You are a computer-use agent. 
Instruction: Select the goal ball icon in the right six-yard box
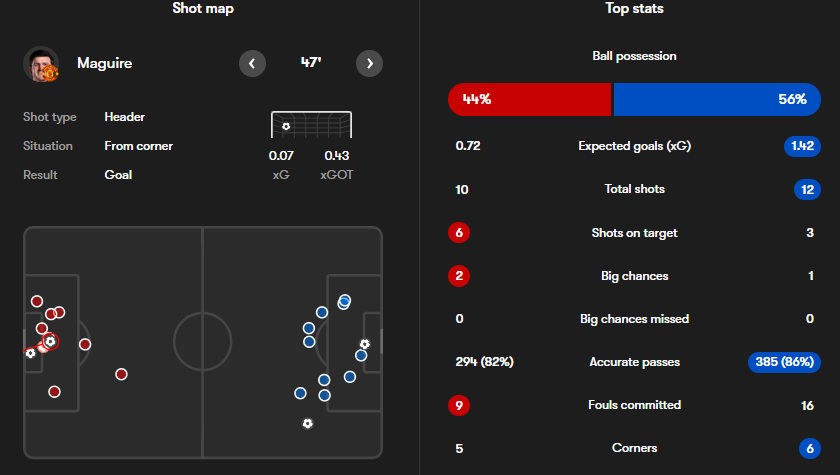(x=365, y=344)
